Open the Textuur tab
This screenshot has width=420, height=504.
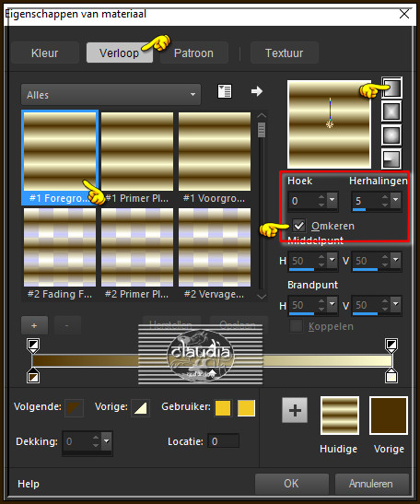point(285,53)
